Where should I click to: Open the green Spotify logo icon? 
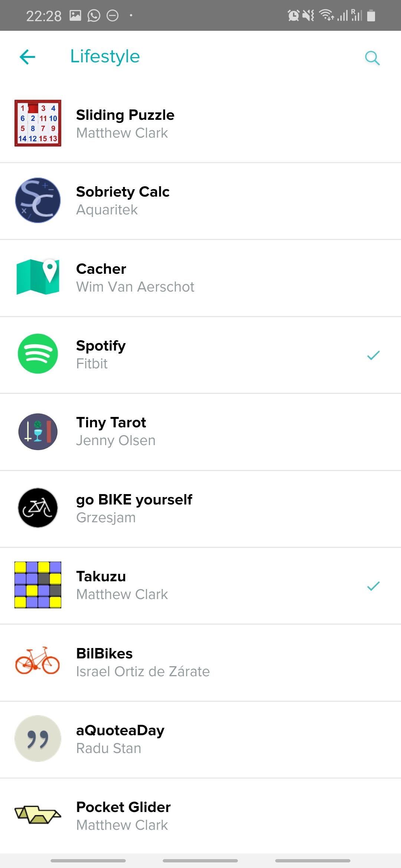click(38, 354)
